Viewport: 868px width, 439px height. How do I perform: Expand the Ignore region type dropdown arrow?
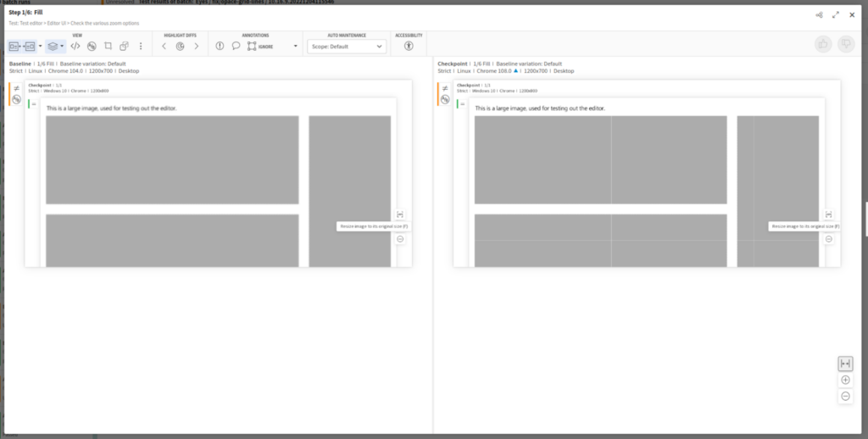[295, 46]
